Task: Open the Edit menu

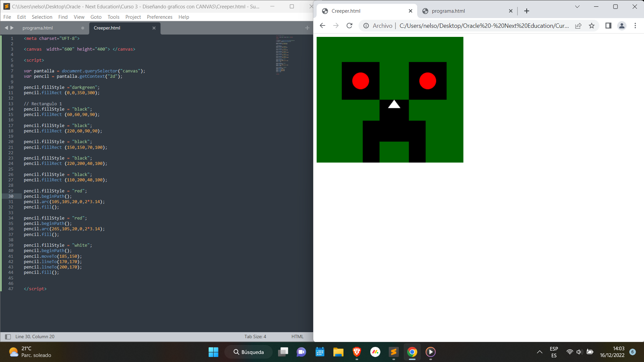Action: [21, 17]
